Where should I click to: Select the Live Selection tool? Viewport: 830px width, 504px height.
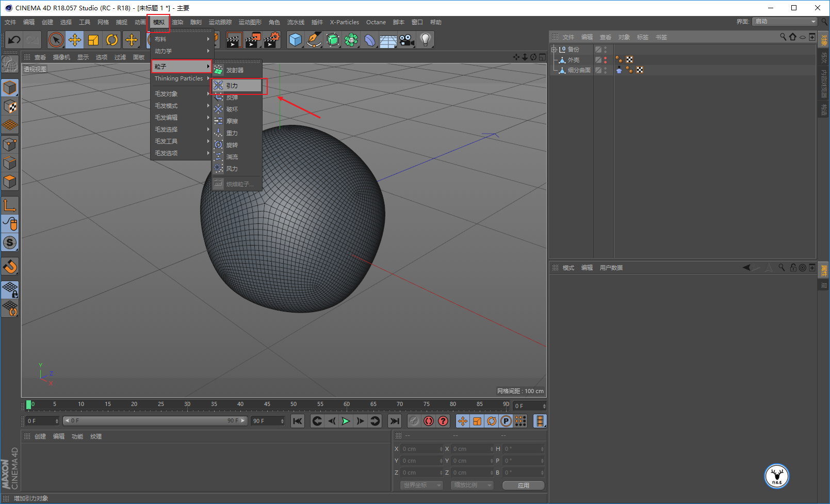56,40
